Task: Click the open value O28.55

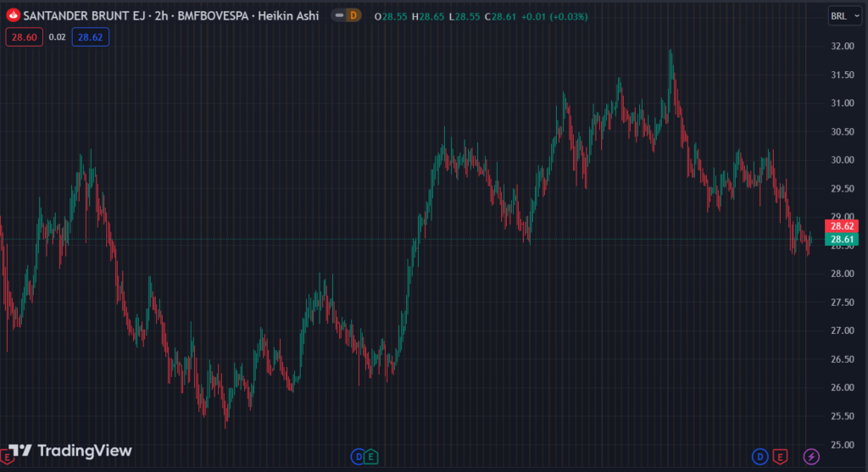Action: (391, 17)
